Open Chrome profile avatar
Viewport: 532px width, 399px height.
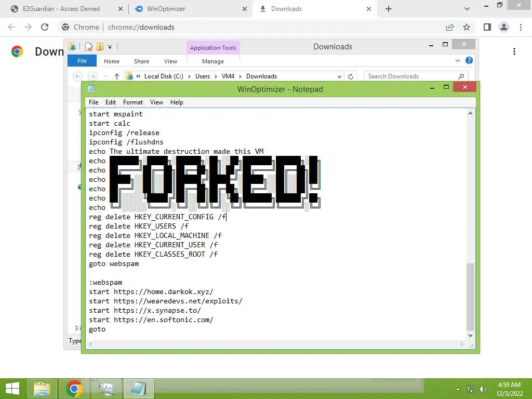pos(504,27)
